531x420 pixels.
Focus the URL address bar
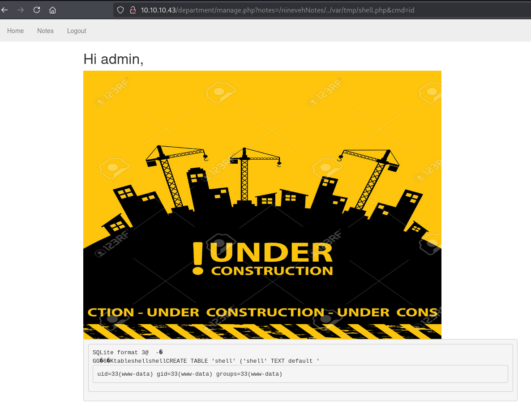322,10
